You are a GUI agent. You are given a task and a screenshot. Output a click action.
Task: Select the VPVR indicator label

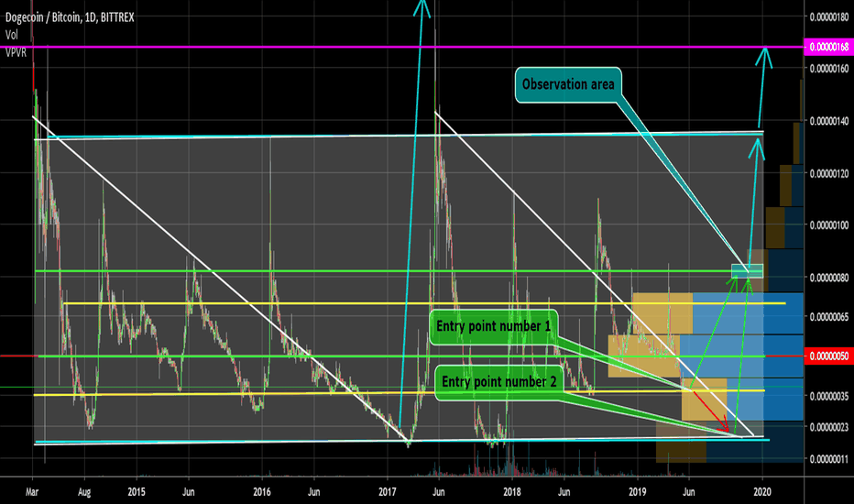pos(16,53)
